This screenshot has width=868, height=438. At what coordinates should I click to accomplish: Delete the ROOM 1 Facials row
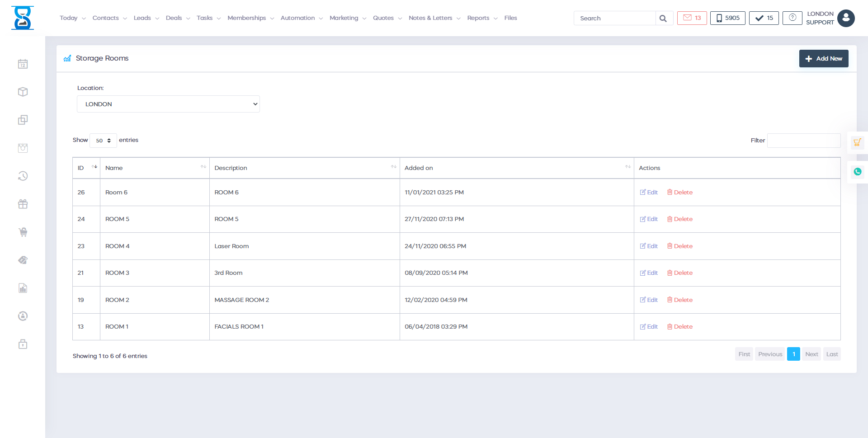point(680,327)
